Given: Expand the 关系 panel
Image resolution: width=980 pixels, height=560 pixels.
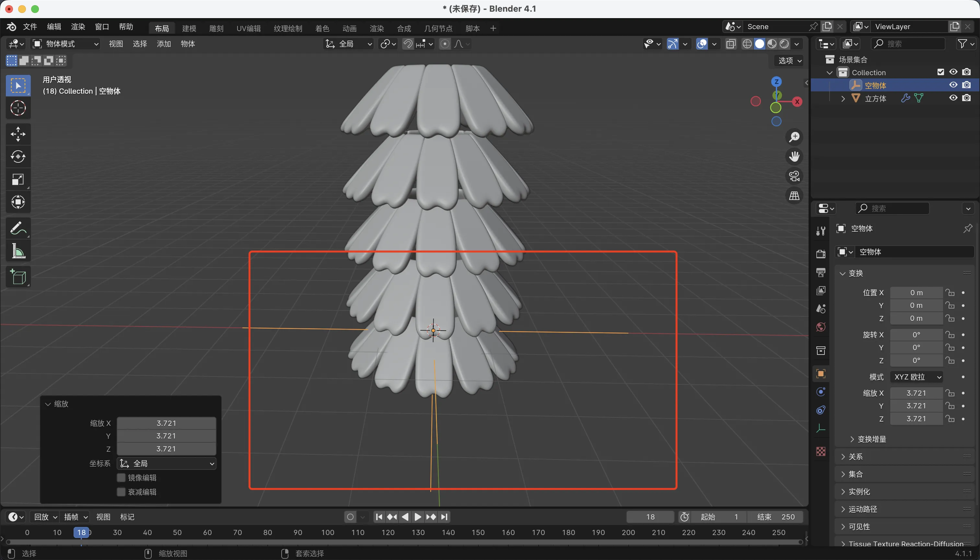Looking at the screenshot, I should [855, 457].
